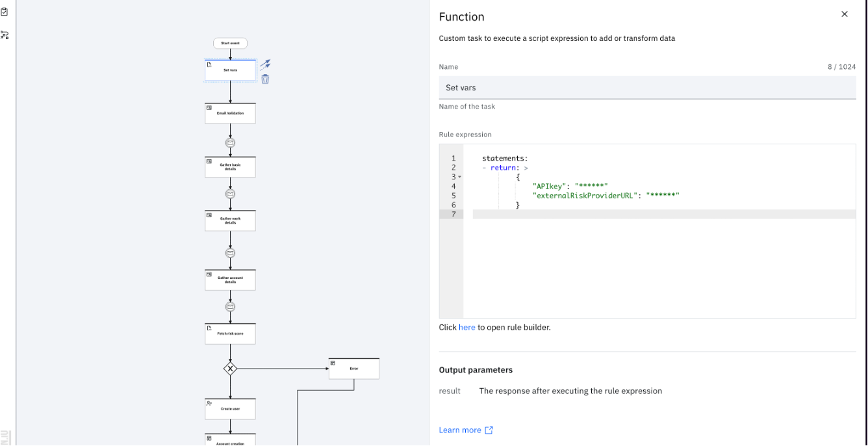This screenshot has height=446, width=868.
Task: Select the Start event node
Action: coord(230,44)
